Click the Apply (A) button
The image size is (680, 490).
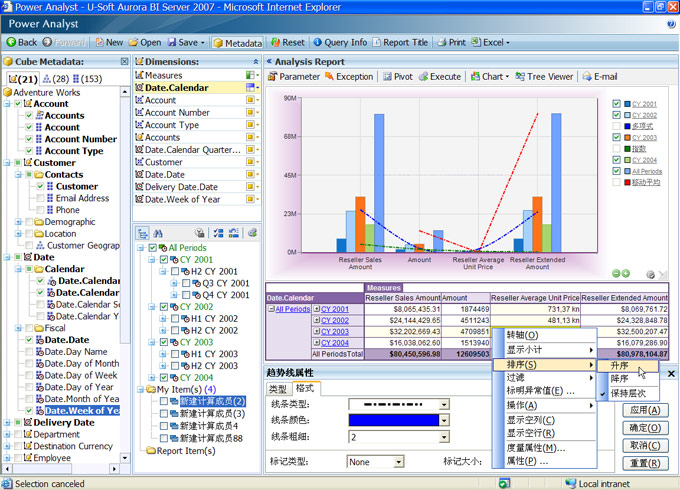click(x=645, y=410)
